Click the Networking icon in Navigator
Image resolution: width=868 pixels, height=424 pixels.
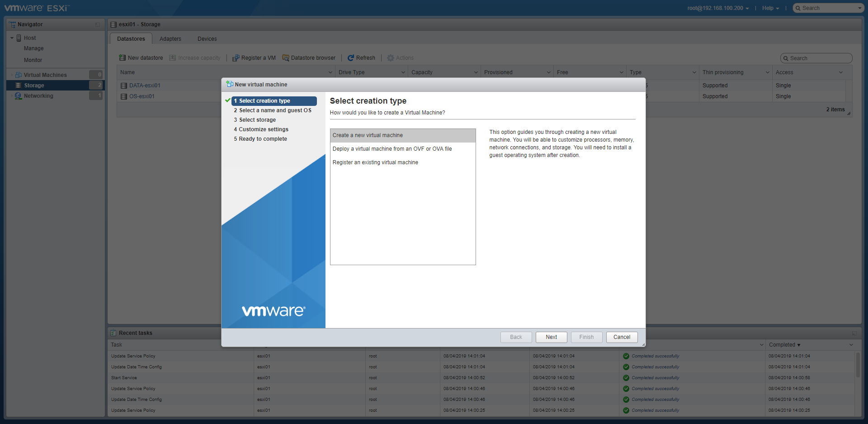coord(19,96)
